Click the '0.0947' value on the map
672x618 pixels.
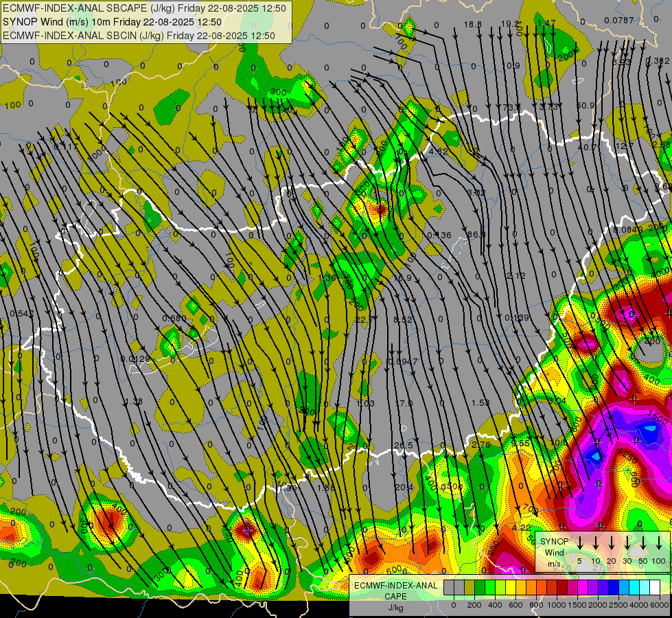tap(403, 362)
